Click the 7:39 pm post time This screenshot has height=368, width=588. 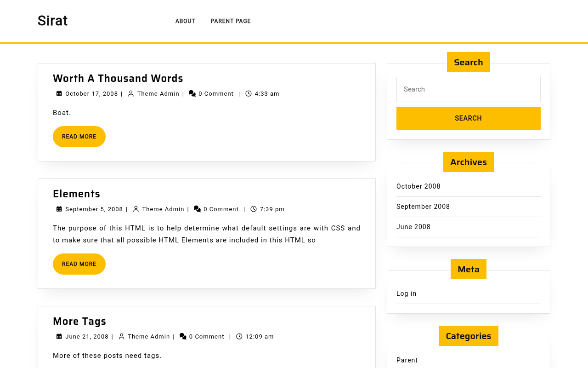[x=272, y=209]
